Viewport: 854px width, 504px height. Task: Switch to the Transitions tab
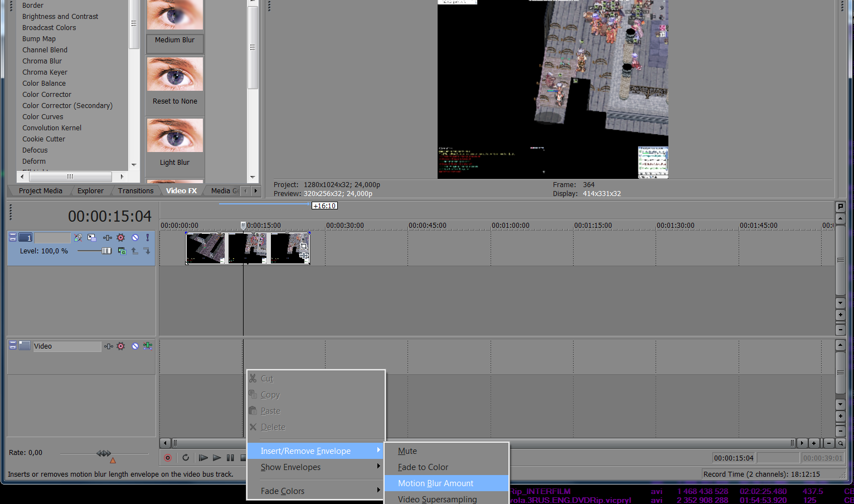pyautogui.click(x=135, y=191)
